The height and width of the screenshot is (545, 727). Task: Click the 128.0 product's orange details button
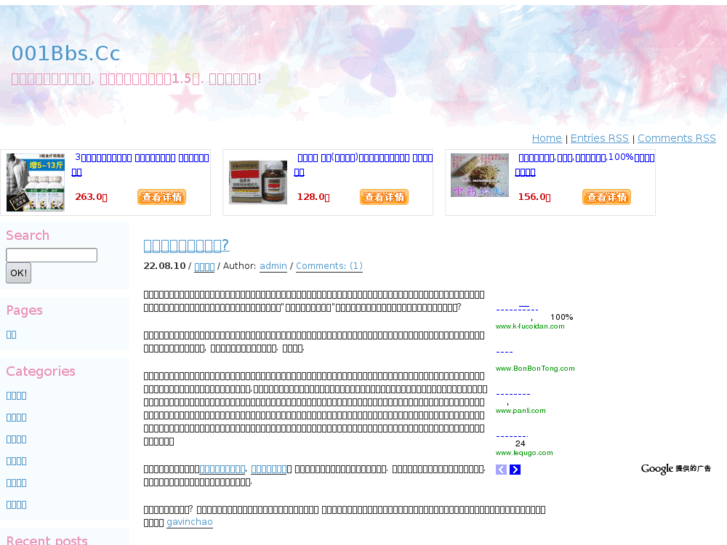point(384,197)
